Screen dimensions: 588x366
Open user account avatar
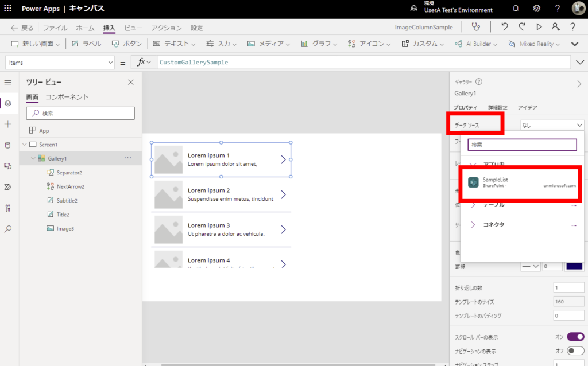coord(578,8)
